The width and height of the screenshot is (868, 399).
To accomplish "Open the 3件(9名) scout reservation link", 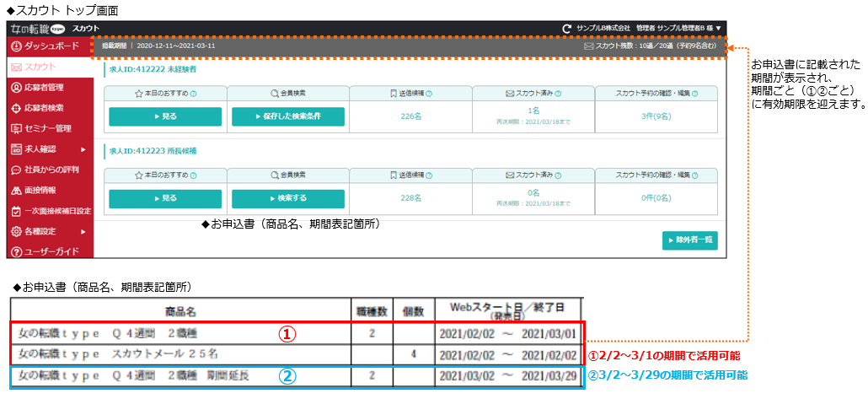I will 656,116.
